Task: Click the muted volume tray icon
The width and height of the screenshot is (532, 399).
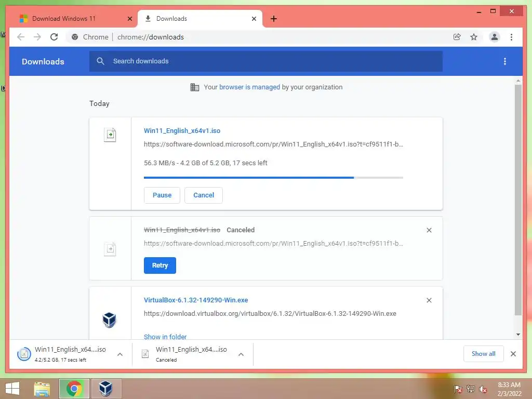Action: (x=483, y=389)
